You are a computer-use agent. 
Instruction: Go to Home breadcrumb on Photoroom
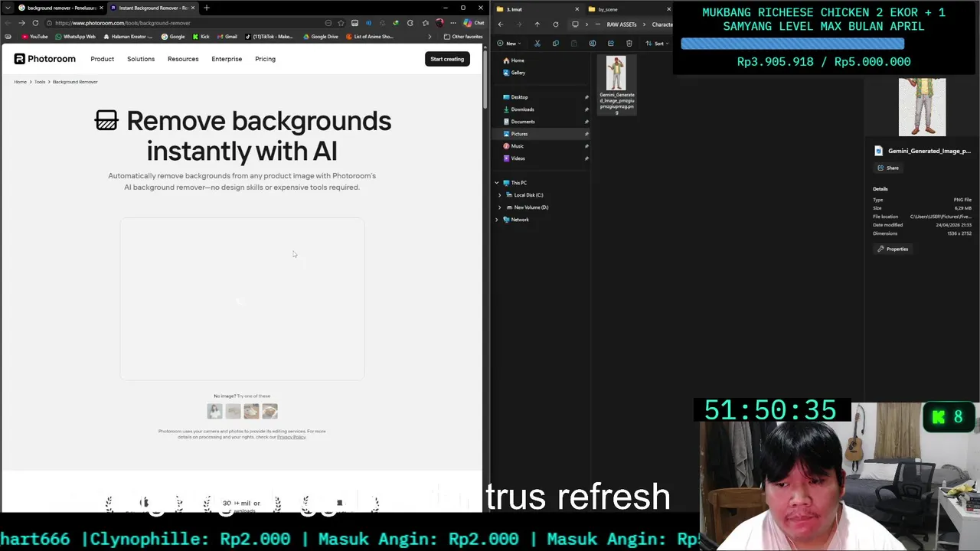click(20, 82)
